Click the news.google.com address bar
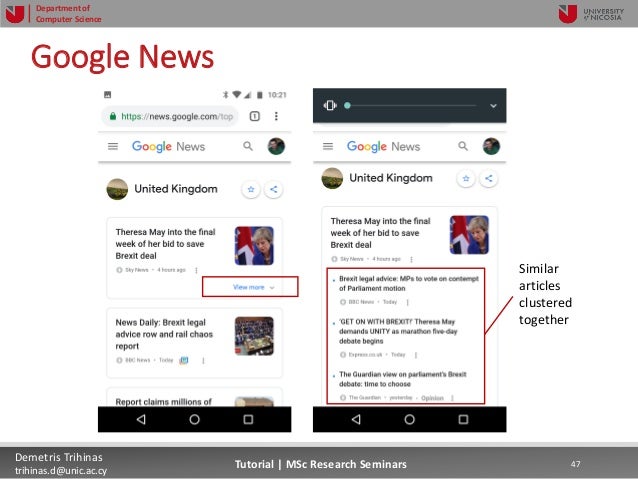The image size is (638, 479). point(170,116)
